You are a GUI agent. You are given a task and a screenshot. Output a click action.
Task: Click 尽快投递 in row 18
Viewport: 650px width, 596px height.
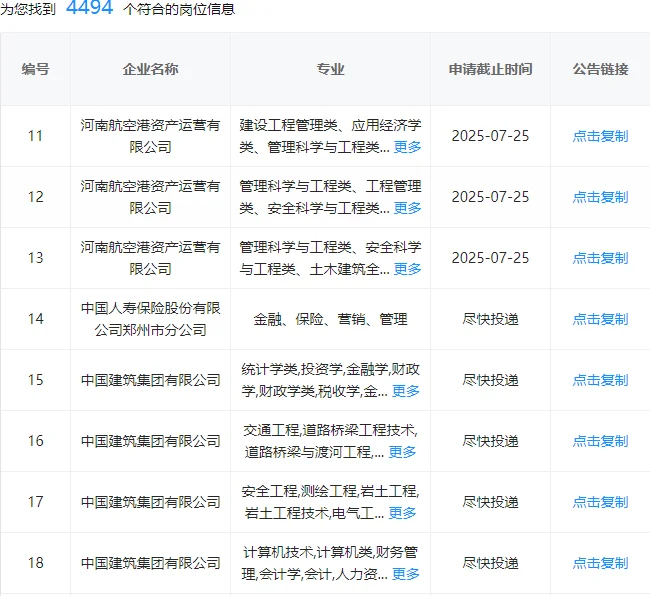(x=490, y=563)
